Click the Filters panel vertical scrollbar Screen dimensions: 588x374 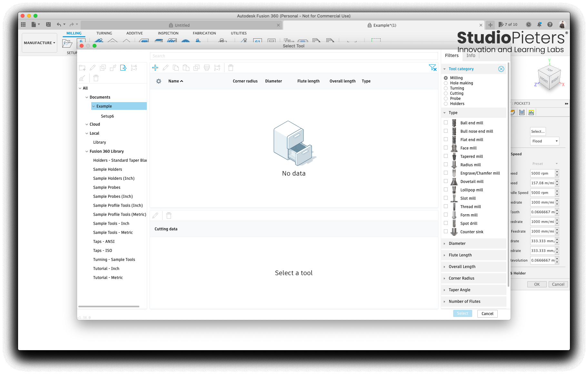[508, 174]
